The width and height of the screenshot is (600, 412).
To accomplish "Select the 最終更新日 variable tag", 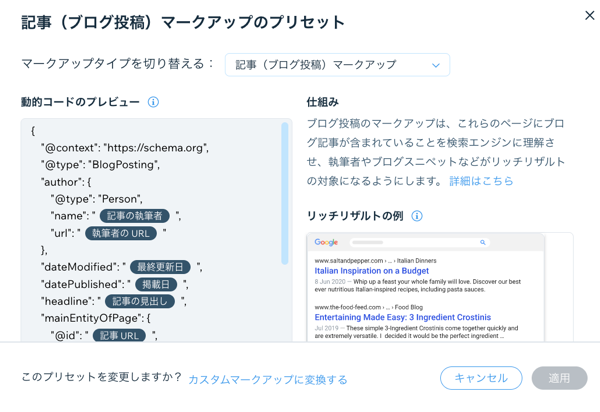I will point(160,267).
